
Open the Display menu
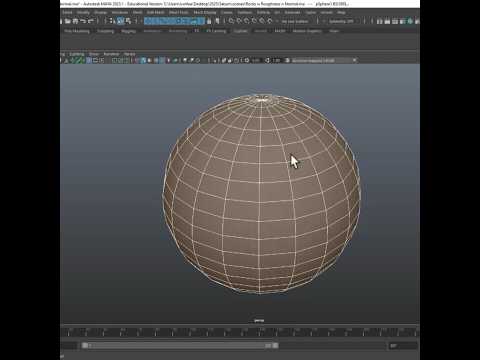pos(100,12)
